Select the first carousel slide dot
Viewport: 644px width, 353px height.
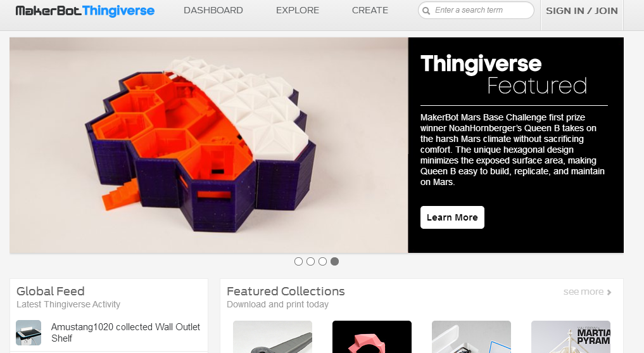pyautogui.click(x=299, y=261)
